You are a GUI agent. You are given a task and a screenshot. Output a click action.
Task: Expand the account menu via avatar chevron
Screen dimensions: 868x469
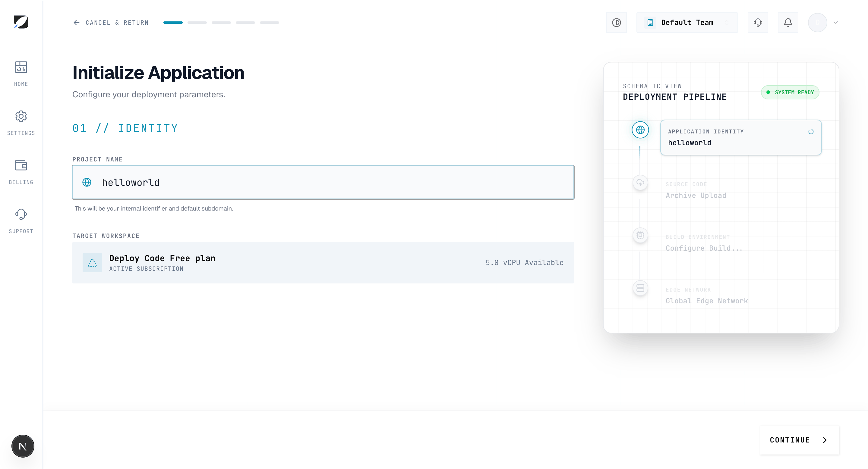(x=835, y=22)
